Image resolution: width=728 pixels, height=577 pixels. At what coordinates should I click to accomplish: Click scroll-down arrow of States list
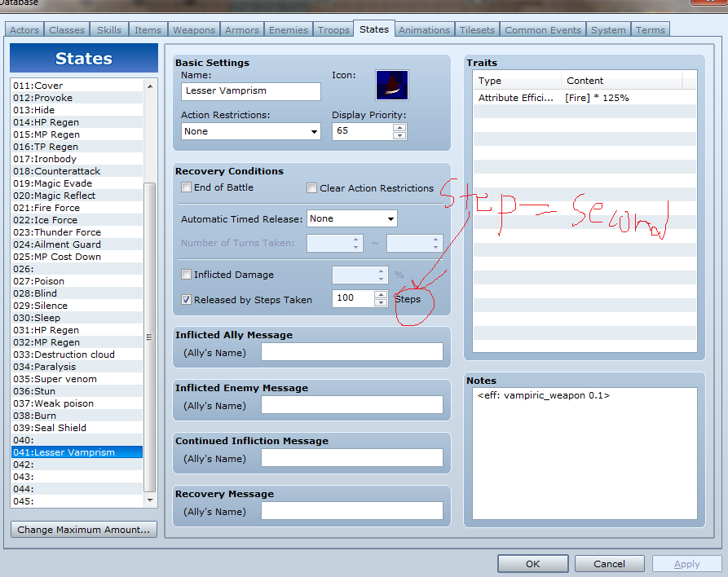pos(150,500)
